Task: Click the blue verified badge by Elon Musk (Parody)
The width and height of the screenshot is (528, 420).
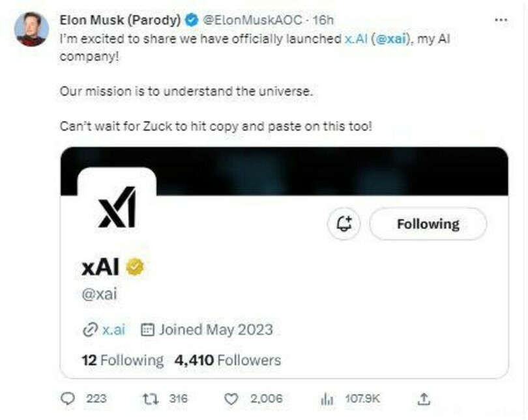Action: [192, 20]
